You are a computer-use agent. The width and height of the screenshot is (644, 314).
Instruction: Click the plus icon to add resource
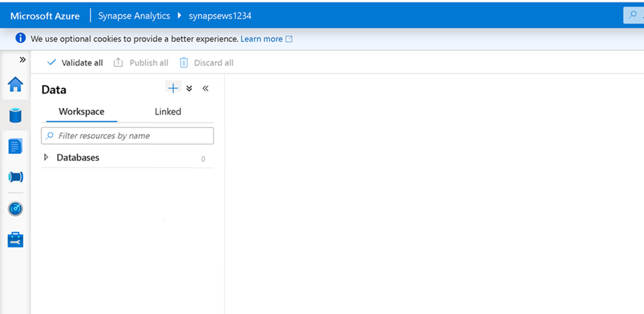coord(173,88)
